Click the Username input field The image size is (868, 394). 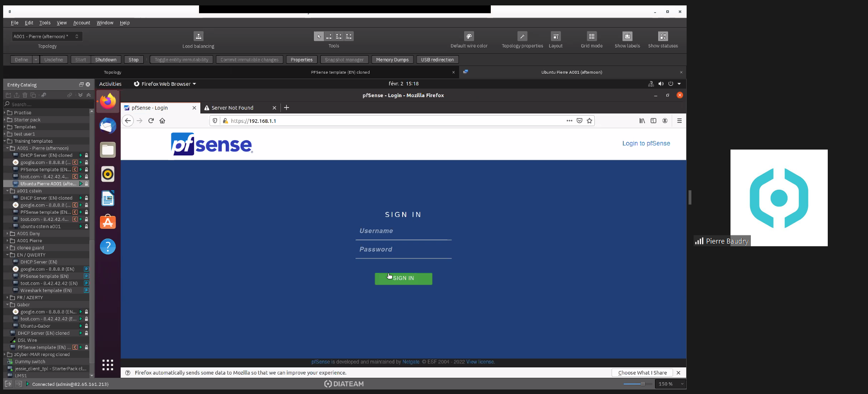pyautogui.click(x=403, y=231)
